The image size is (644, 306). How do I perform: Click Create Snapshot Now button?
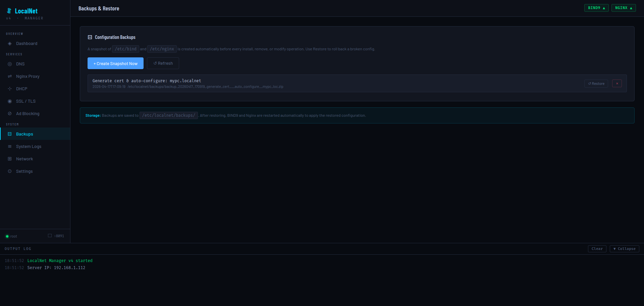[115, 63]
